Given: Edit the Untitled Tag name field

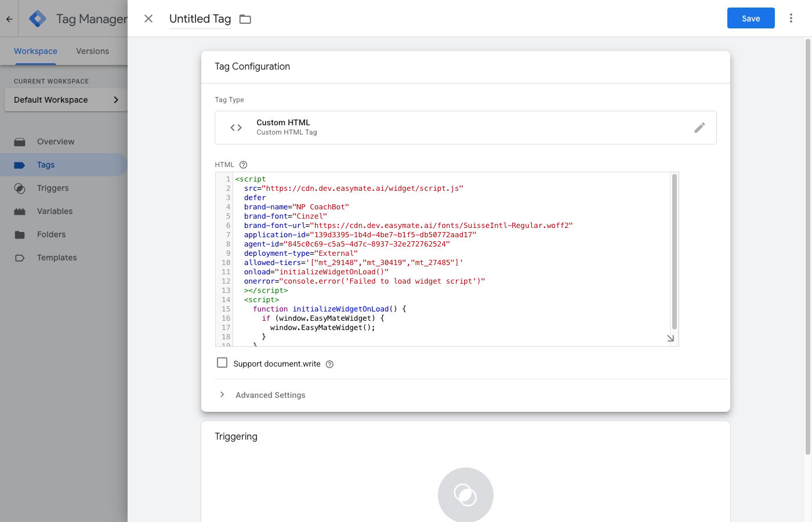Looking at the screenshot, I should (200, 19).
